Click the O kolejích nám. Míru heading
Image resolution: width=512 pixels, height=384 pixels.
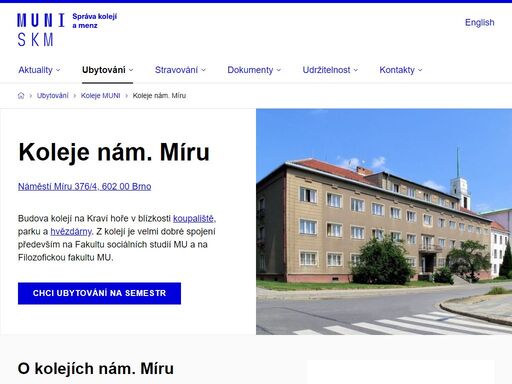[96, 369]
